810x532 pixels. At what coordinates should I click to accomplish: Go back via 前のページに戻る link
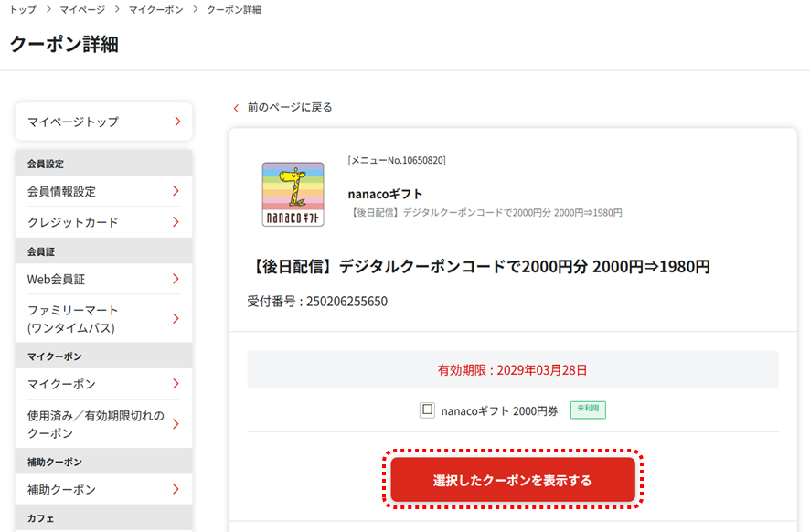[290, 108]
